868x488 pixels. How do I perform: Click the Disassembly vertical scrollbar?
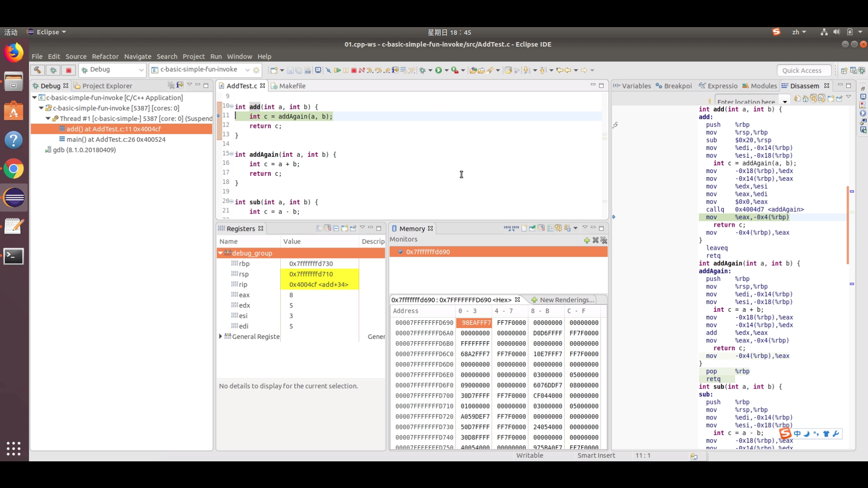coord(847,226)
